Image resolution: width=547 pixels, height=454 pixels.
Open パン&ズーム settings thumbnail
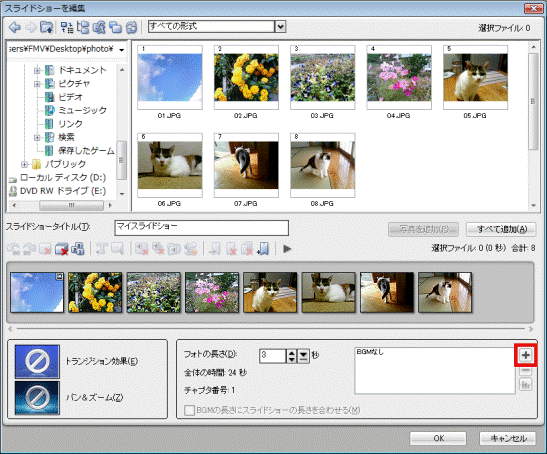37,398
